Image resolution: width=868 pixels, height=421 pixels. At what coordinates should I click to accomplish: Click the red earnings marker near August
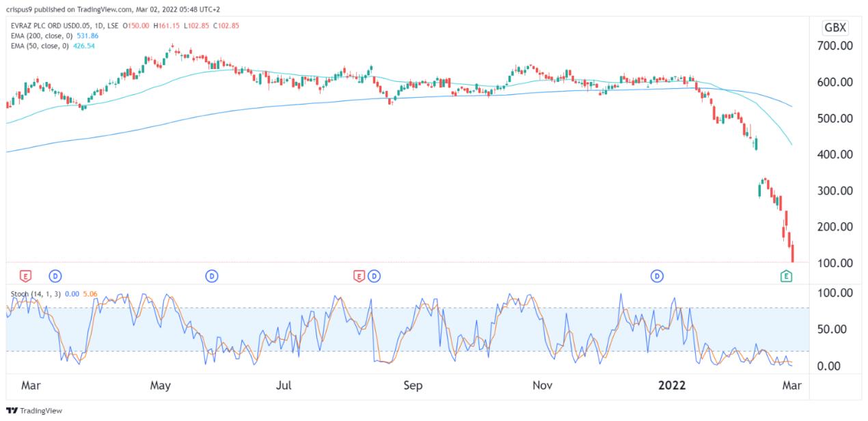359,276
